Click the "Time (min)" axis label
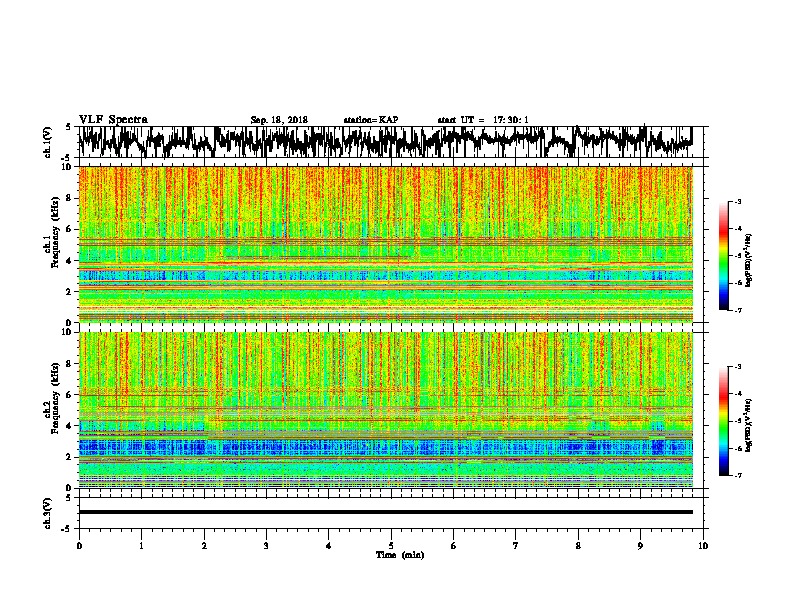The height and width of the screenshot is (612, 792). tap(400, 555)
